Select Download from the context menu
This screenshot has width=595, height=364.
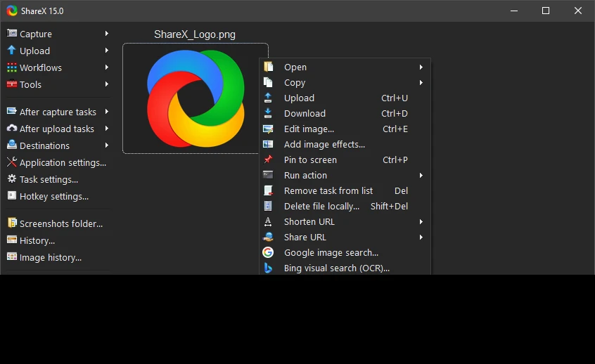(x=345, y=113)
